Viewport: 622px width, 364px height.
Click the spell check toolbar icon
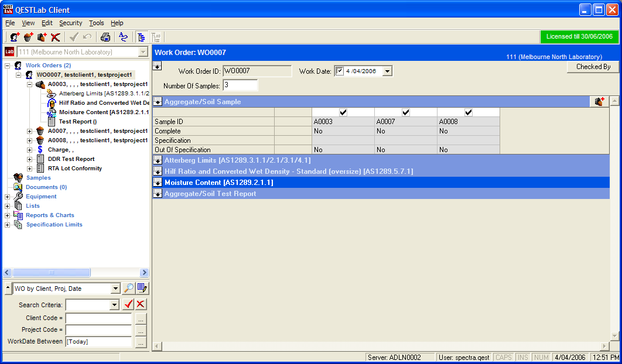(x=123, y=37)
